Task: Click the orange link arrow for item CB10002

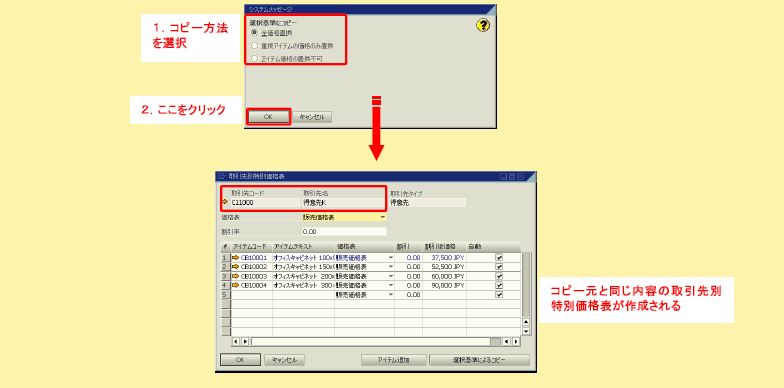Action: [x=236, y=266]
